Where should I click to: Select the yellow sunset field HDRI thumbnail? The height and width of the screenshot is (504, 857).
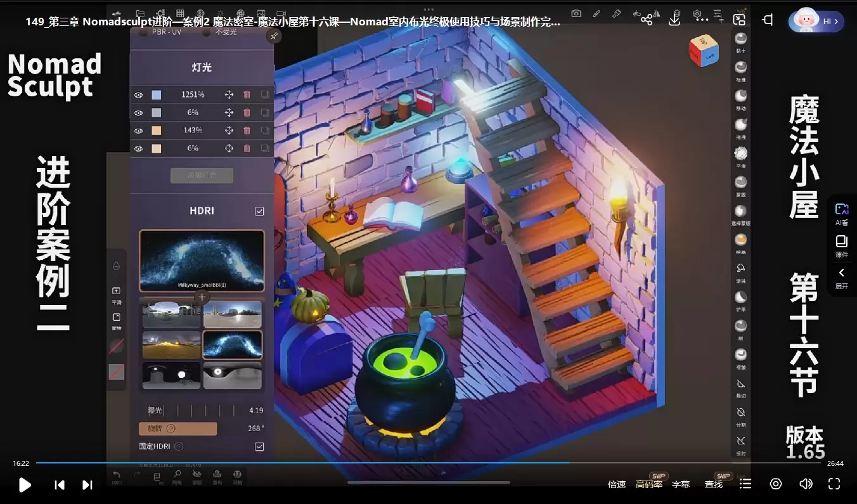[x=171, y=344]
